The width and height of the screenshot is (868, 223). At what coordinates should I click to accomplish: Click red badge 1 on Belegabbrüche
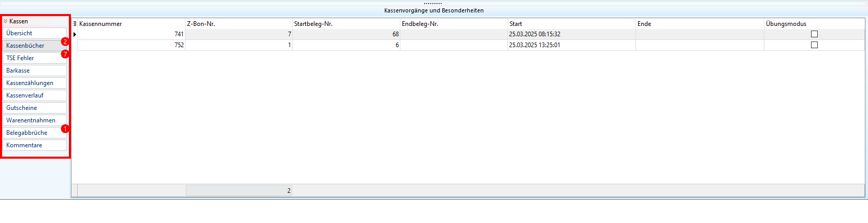pos(65,129)
